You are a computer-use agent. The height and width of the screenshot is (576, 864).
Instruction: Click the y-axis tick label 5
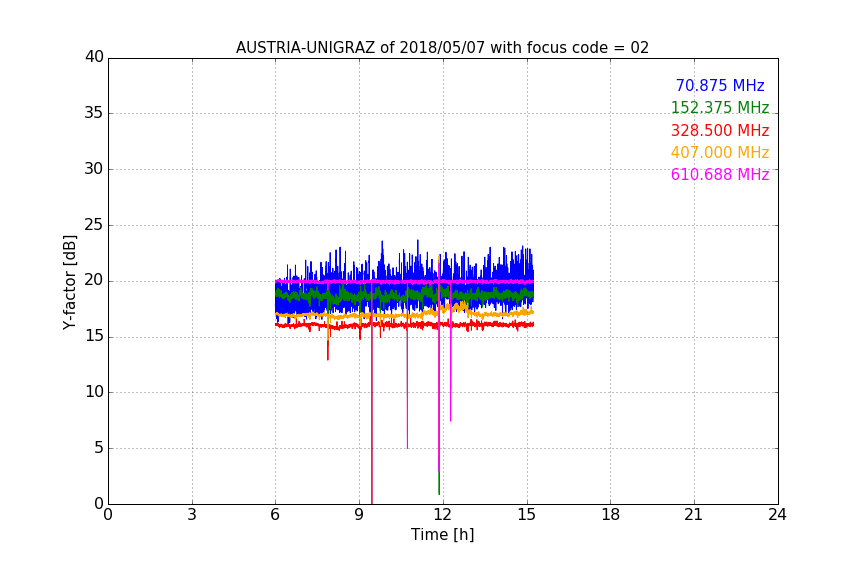coord(99,448)
